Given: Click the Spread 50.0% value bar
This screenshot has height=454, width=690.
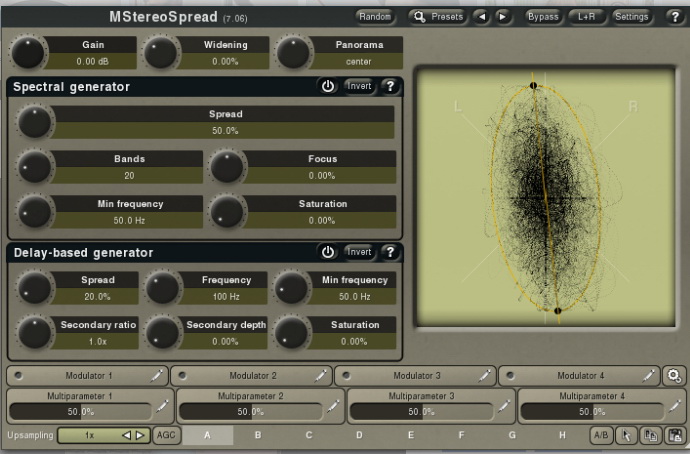Looking at the screenshot, I should (225, 131).
